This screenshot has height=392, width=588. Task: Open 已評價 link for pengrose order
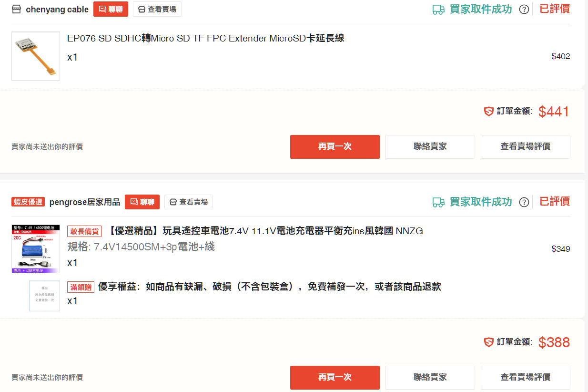pos(555,201)
